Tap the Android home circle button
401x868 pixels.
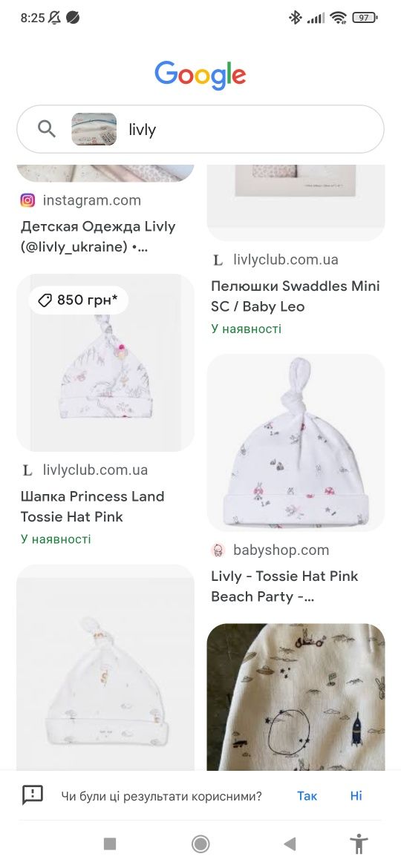[200, 844]
